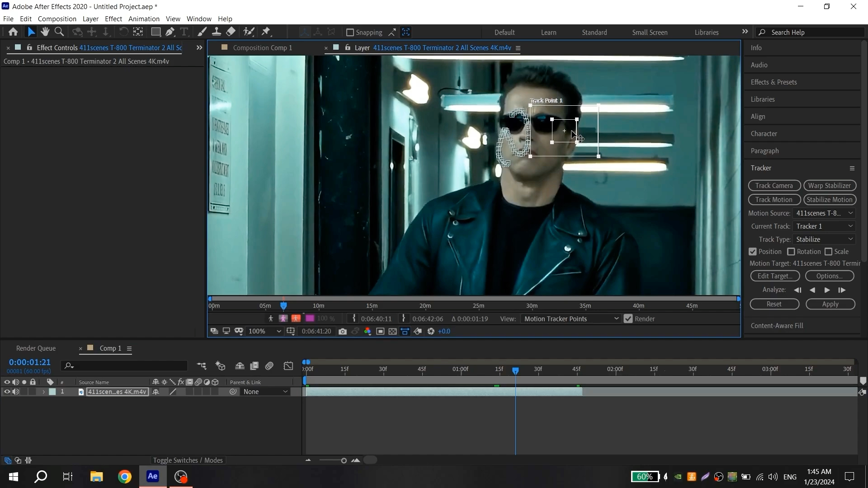Open the Track Type Stabilize dropdown
The height and width of the screenshot is (488, 868).
(x=825, y=239)
